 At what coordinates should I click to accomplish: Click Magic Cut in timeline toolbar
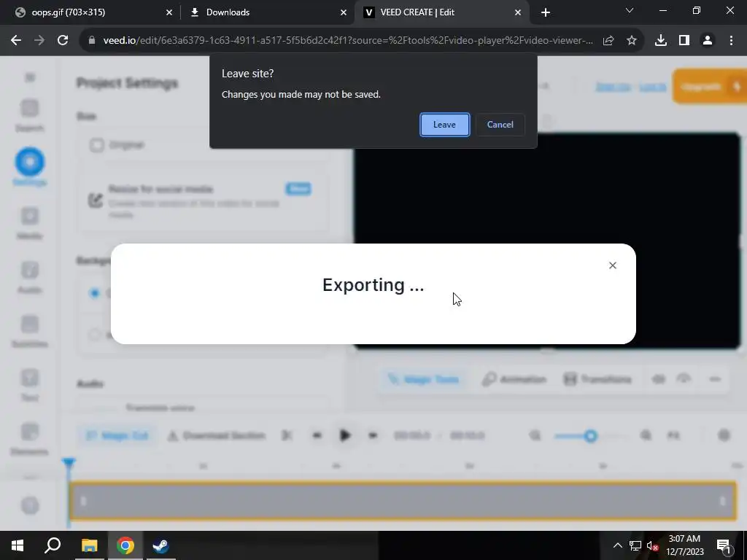tap(117, 435)
